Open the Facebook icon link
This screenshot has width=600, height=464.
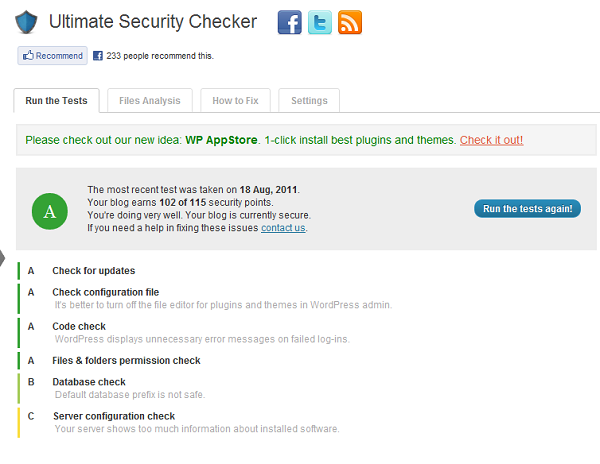pyautogui.click(x=289, y=22)
